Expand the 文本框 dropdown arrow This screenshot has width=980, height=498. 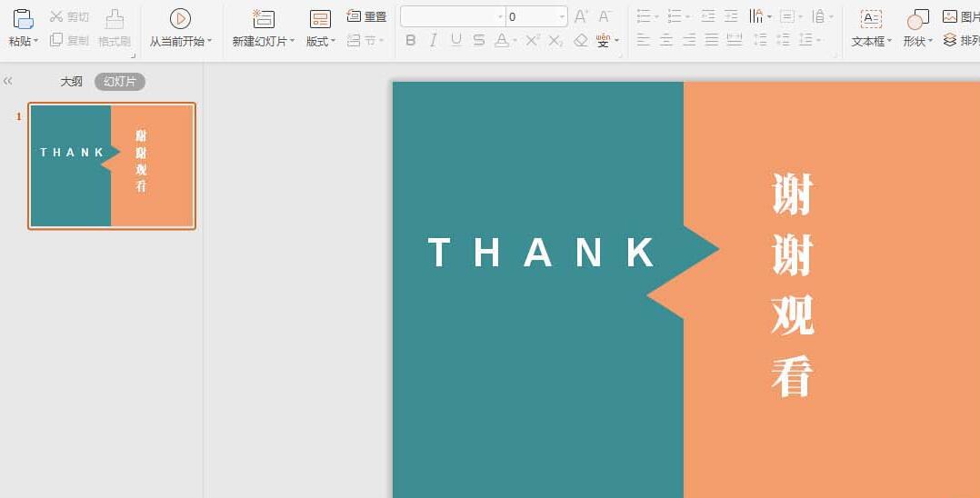tap(889, 41)
